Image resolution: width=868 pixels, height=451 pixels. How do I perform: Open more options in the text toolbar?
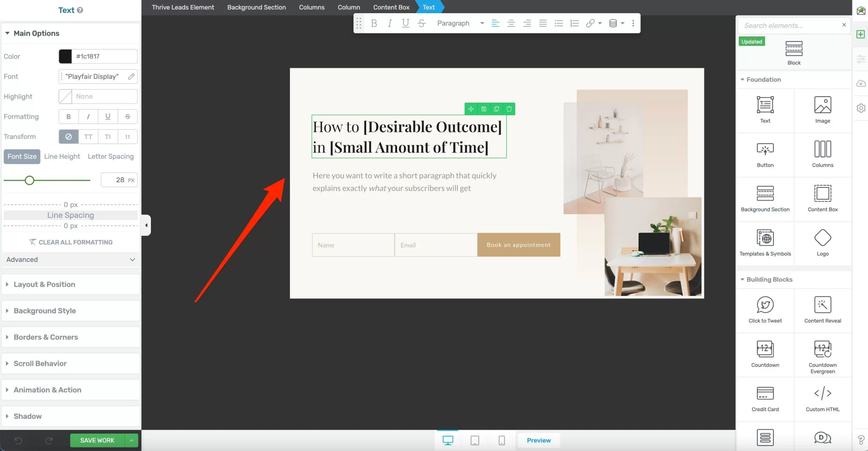[x=633, y=23]
